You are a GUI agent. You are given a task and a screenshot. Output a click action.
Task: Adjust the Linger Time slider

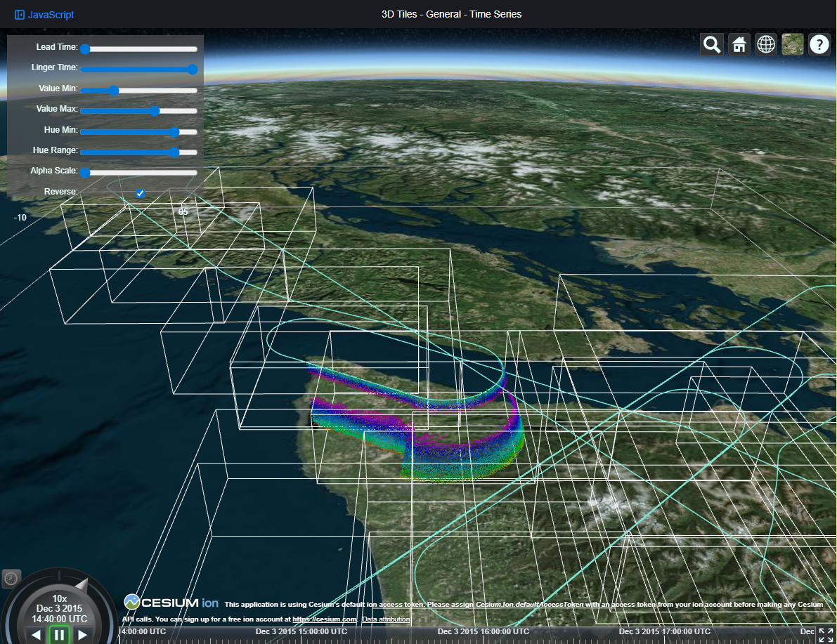138,69
